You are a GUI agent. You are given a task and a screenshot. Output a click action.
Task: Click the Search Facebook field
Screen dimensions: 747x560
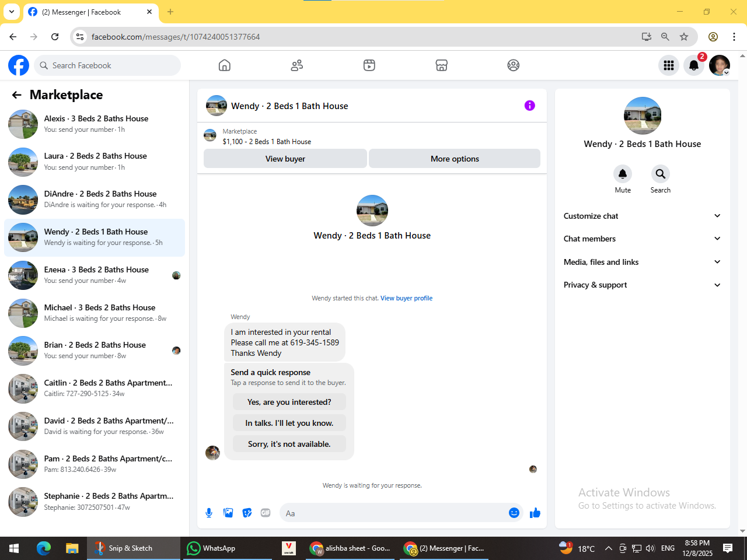pyautogui.click(x=107, y=65)
